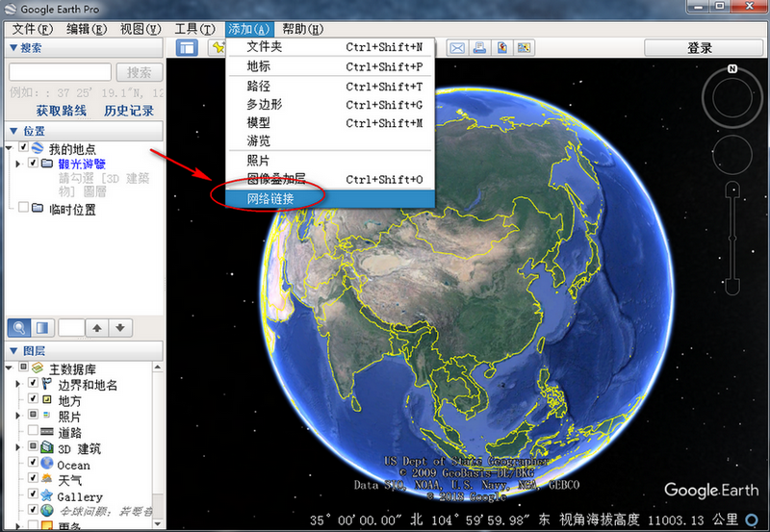
Task: Click the 获取路线 link
Action: point(62,111)
